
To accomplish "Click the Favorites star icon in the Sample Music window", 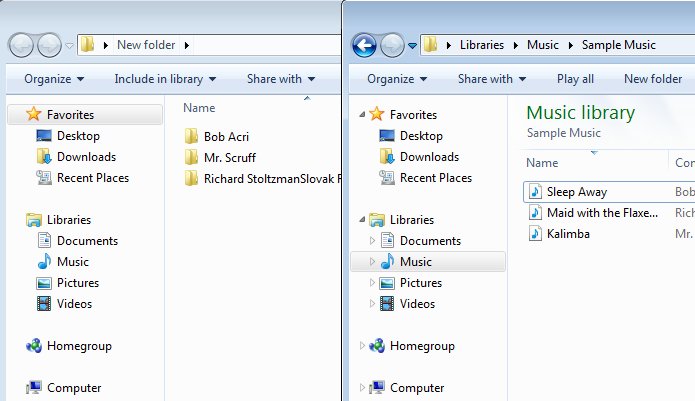I will [377, 114].
